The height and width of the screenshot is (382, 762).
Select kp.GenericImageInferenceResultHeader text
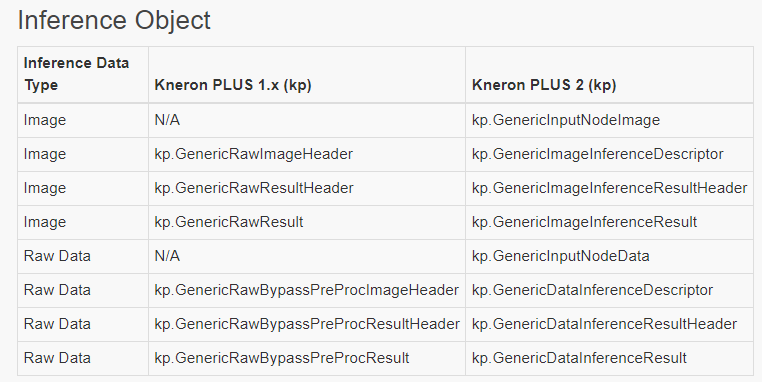click(609, 188)
